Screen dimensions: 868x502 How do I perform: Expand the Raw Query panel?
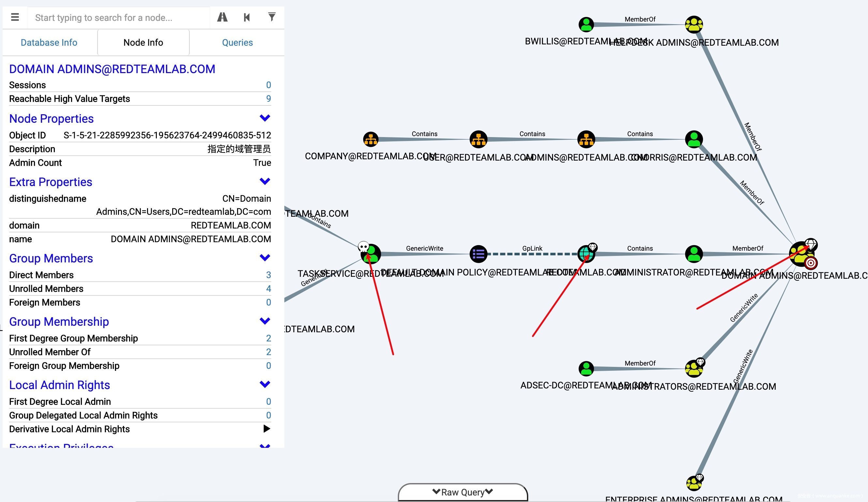point(463,492)
